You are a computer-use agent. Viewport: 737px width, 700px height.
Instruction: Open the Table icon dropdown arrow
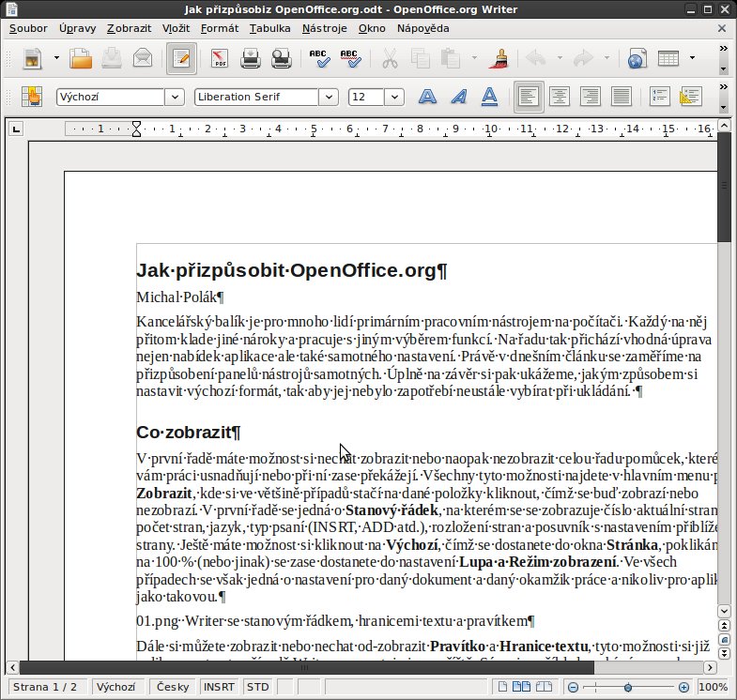(692, 58)
